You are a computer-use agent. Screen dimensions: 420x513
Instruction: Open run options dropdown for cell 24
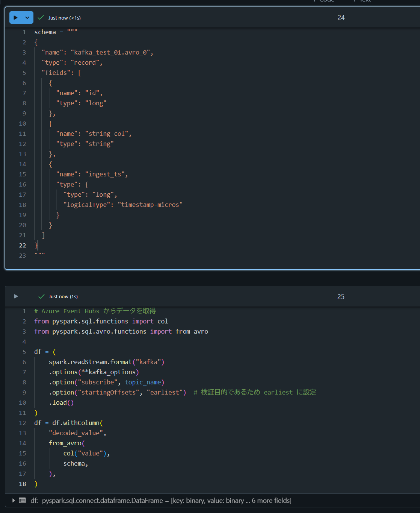click(27, 18)
